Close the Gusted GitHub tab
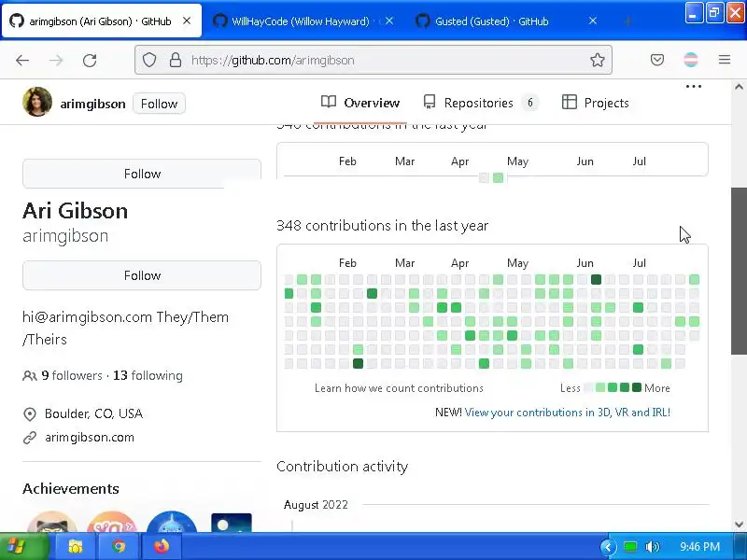747x560 pixels. [593, 21]
